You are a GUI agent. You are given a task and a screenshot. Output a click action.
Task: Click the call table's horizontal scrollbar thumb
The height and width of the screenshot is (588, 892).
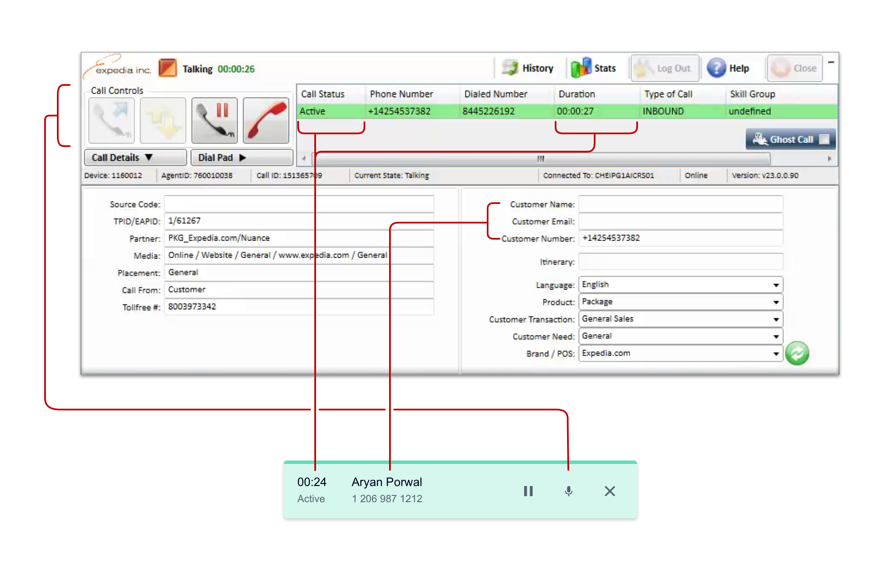(541, 158)
